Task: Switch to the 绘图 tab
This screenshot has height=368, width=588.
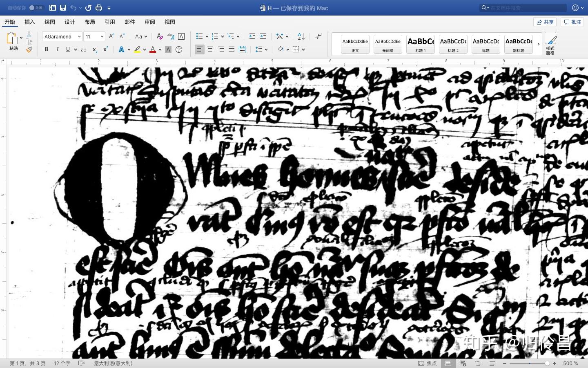Action: [50, 22]
